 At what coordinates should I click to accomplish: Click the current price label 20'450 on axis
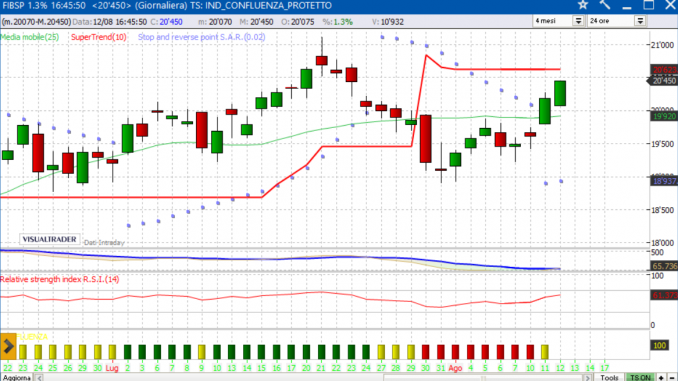coord(664,81)
